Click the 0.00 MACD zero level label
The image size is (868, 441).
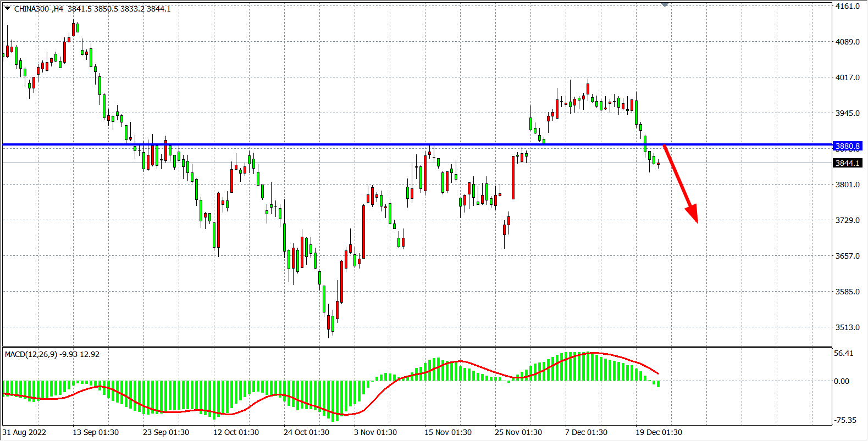point(842,381)
